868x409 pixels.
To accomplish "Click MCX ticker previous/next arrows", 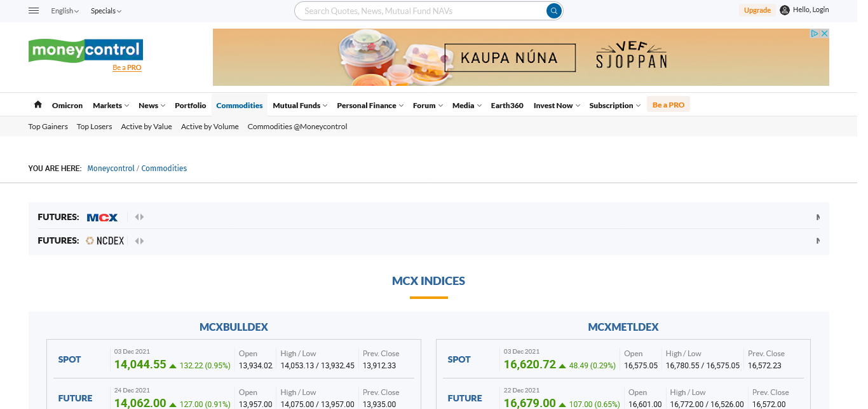I will point(139,218).
